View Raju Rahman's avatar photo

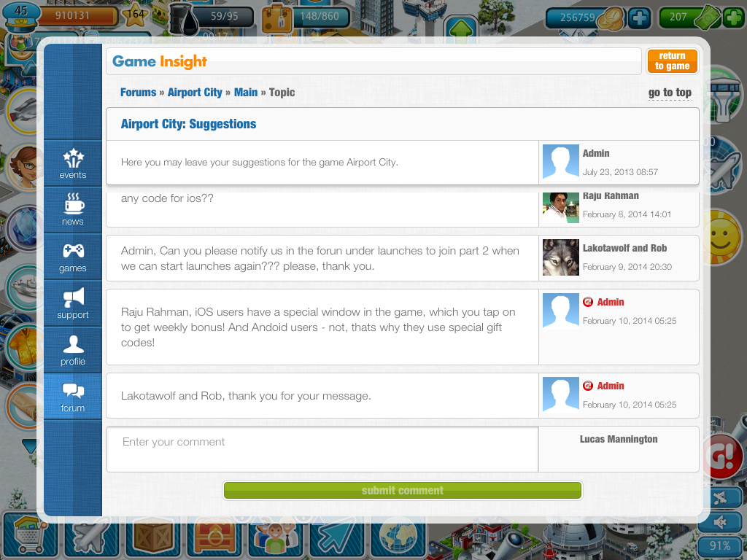coord(561,208)
